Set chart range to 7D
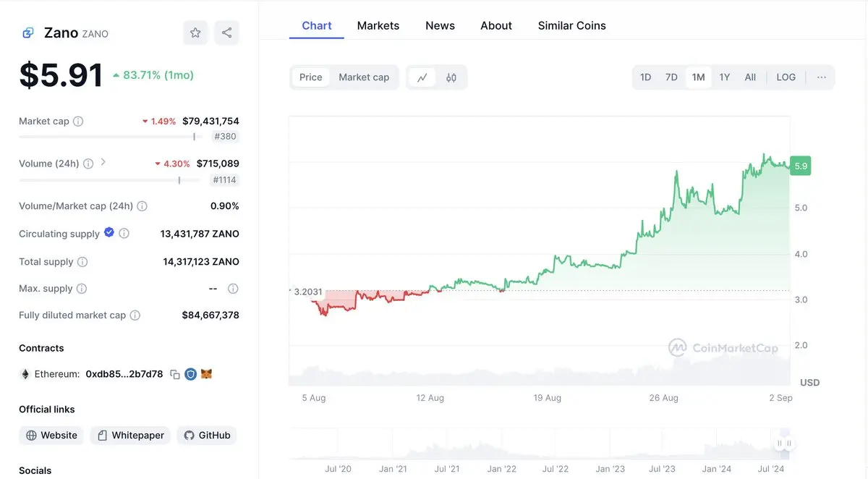 click(x=671, y=77)
